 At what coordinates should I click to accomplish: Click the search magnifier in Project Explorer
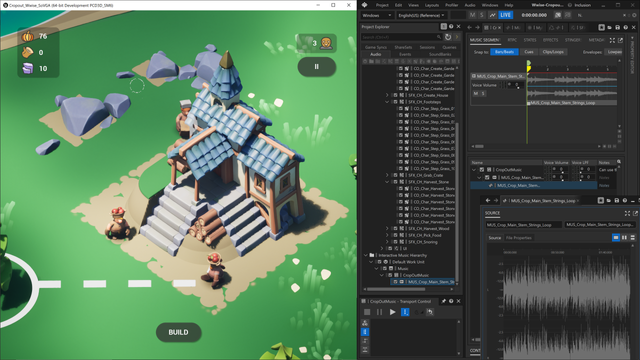[x=439, y=37]
